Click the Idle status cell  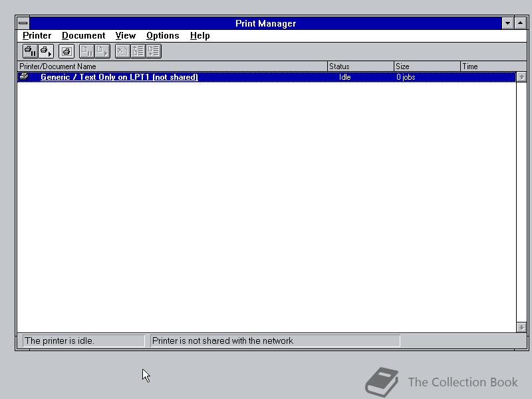344,77
